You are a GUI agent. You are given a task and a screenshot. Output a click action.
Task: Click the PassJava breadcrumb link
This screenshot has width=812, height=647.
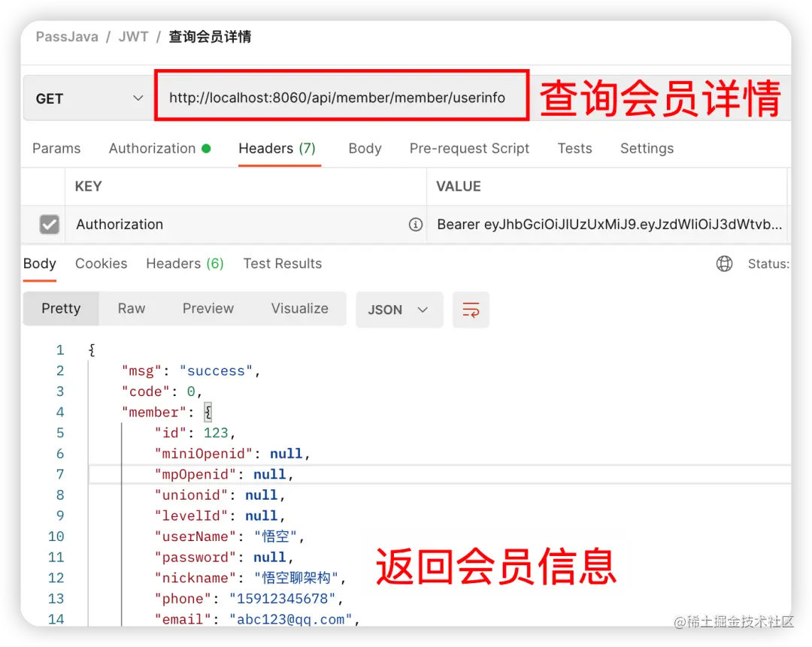click(67, 36)
